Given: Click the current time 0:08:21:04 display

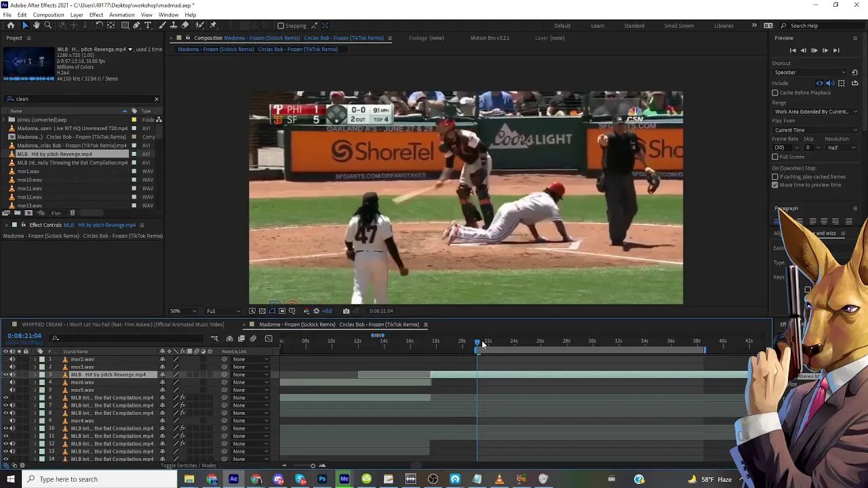Looking at the screenshot, I should [24, 336].
